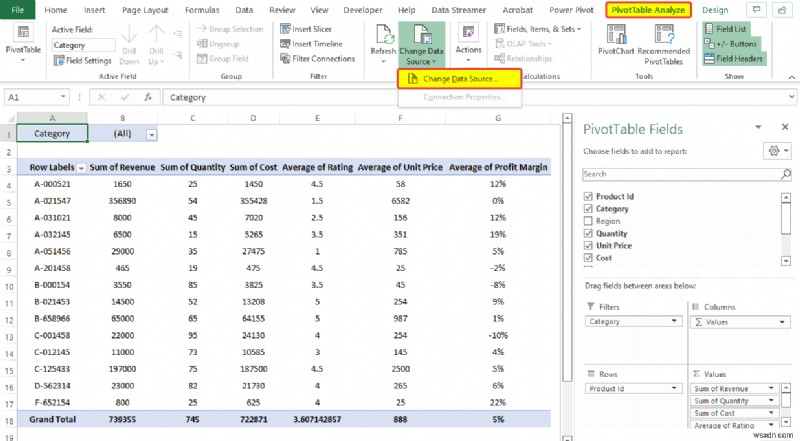Switch to the Formulas tab

[x=202, y=10]
